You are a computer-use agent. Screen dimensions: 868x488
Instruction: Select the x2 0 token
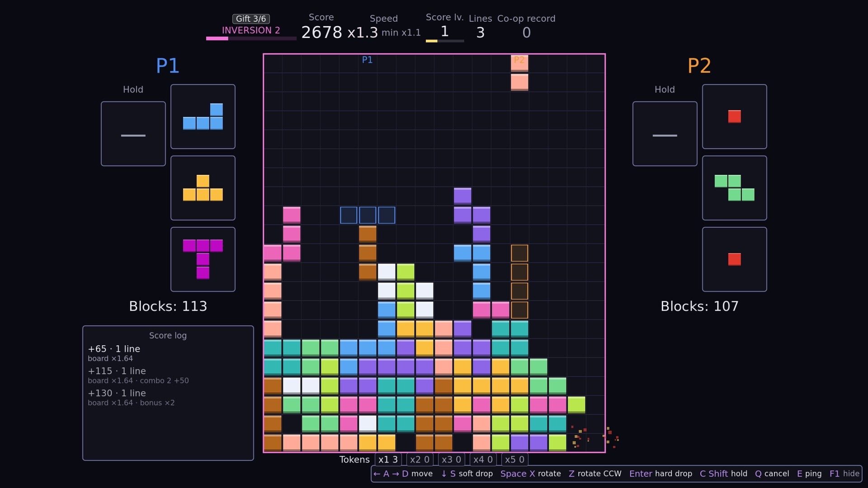click(420, 460)
